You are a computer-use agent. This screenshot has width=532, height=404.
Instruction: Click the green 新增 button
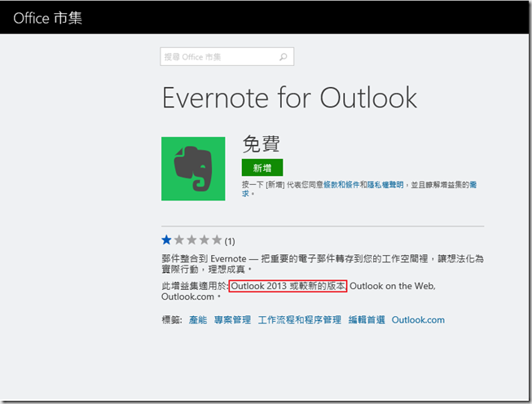coord(262,167)
